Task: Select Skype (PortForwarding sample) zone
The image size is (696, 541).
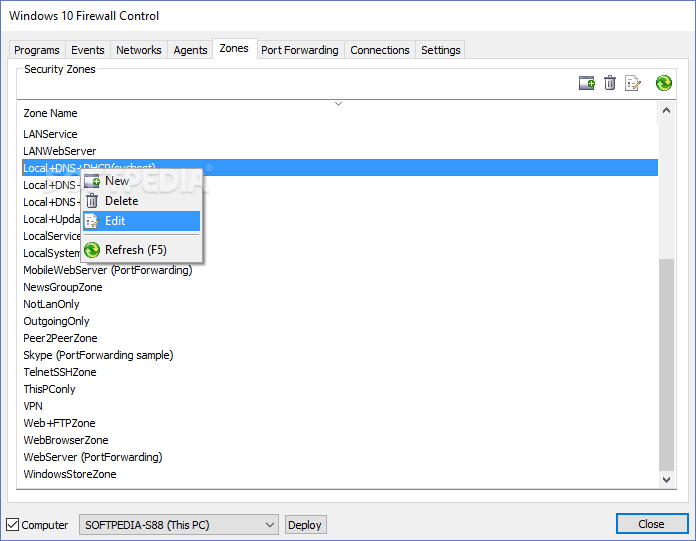Action: (98, 355)
